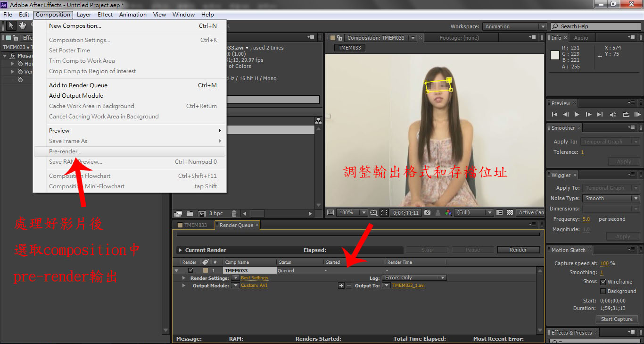This screenshot has width=644, height=344.
Task: Toggle the transparency grid icon
Action: (x=509, y=213)
